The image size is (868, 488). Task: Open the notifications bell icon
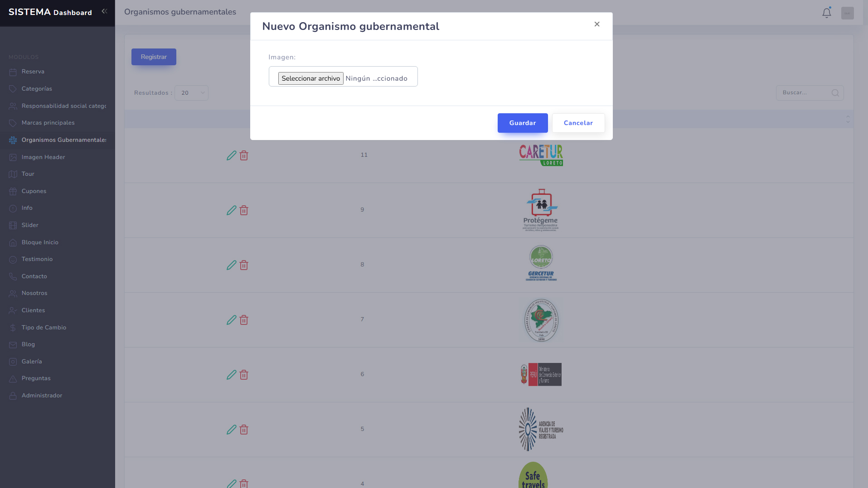point(826,13)
